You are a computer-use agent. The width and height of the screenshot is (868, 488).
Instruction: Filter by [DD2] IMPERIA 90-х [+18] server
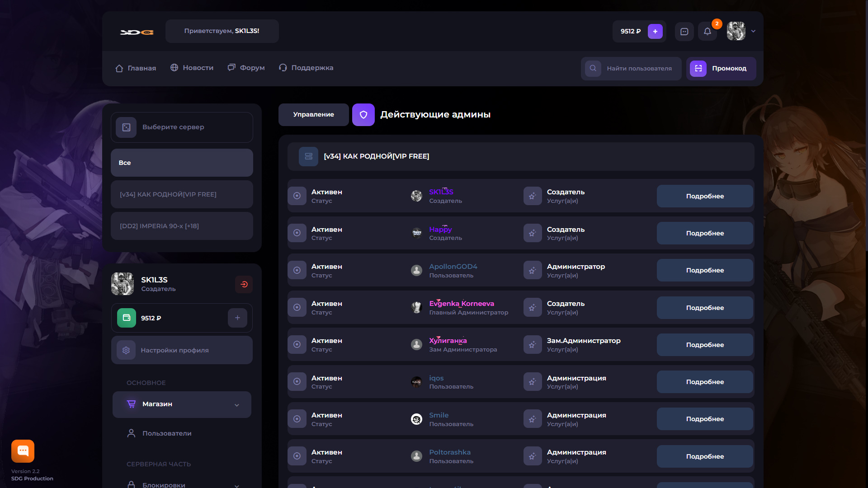(x=182, y=226)
